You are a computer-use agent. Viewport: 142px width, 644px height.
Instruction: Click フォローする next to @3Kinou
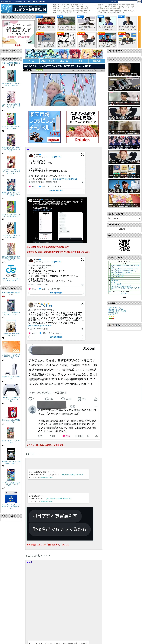click(x=47, y=306)
